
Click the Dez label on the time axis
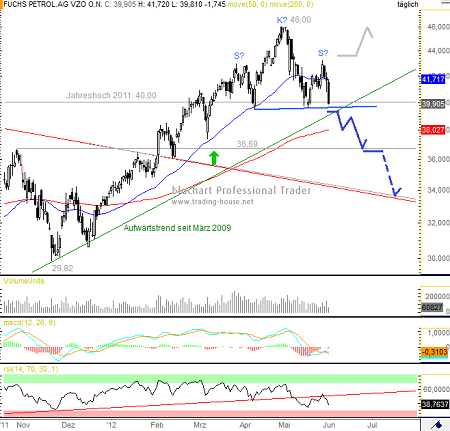(x=68, y=425)
